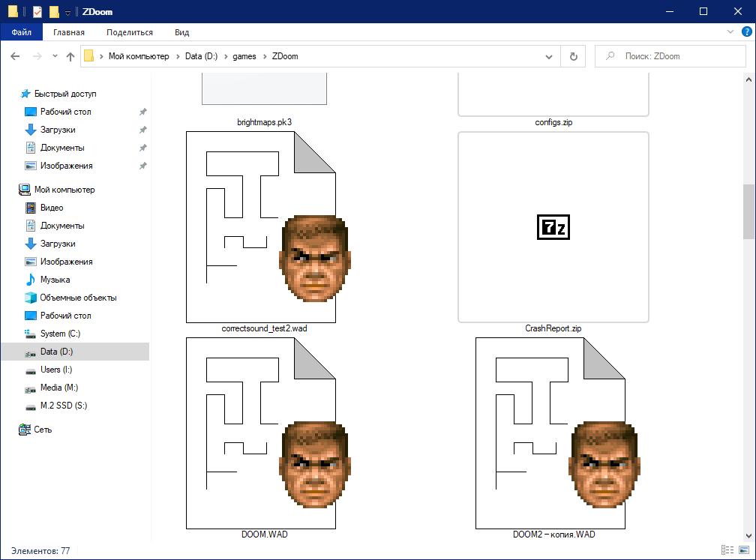Image resolution: width=756 pixels, height=560 pixels.
Task: Click the search ZDoom field
Action: point(670,56)
